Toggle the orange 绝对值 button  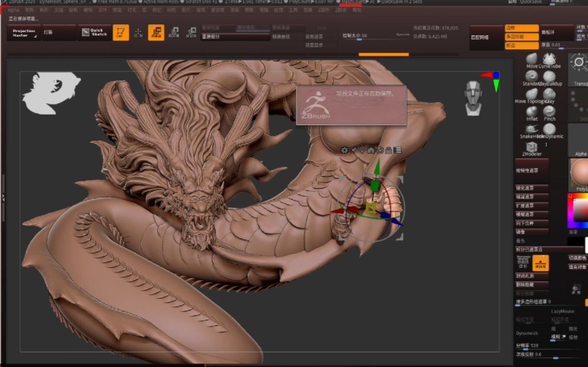[x=541, y=263]
